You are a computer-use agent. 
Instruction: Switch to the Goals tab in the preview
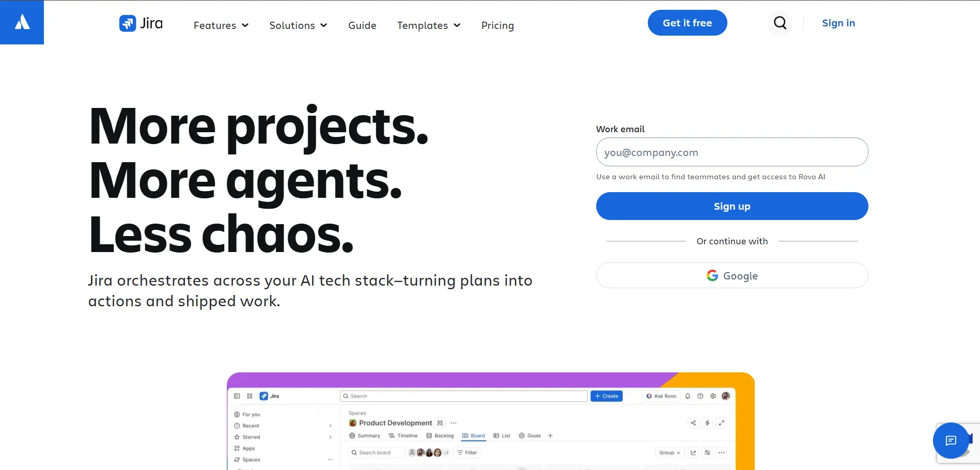click(530, 436)
